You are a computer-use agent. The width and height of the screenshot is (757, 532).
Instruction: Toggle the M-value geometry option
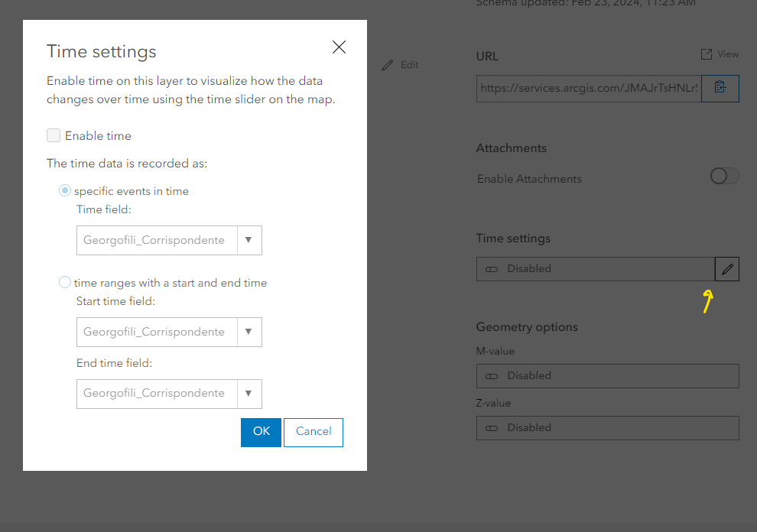[x=490, y=375]
